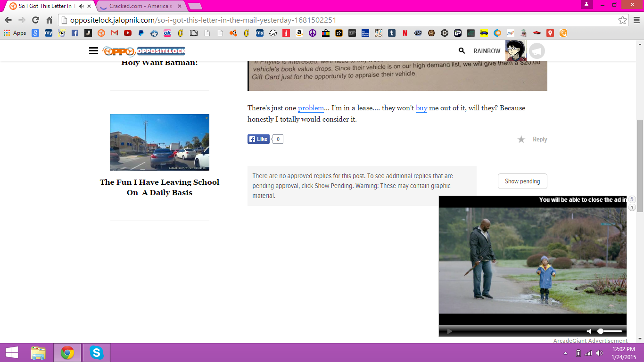Open the system volume tray icon

pos(599,353)
